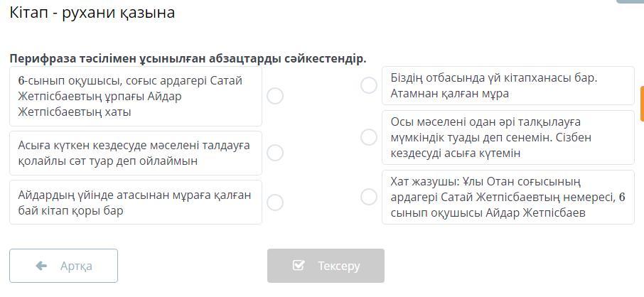Screen dimensions: 644x297
Task: Click the 'Айдардың үйінде атасынан мұраға қалған' card
Action: [x=136, y=202]
